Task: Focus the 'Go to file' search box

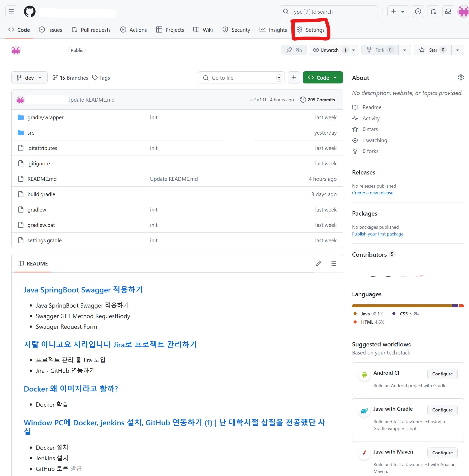Action: click(241, 78)
